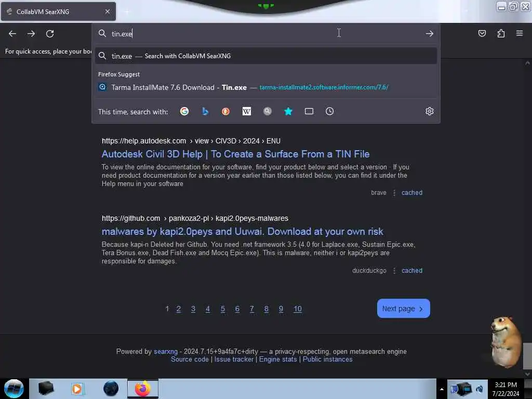Go to results page 3

pos(193,309)
